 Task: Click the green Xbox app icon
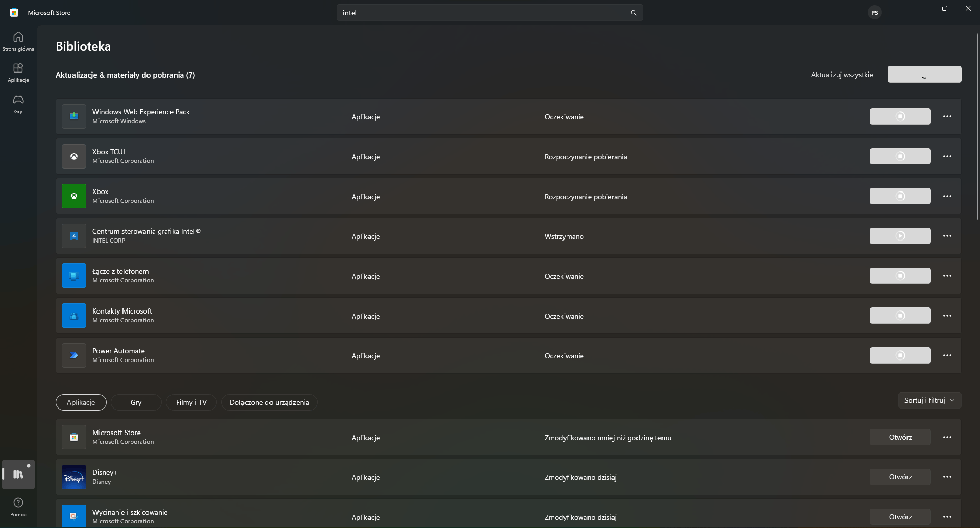(x=74, y=196)
